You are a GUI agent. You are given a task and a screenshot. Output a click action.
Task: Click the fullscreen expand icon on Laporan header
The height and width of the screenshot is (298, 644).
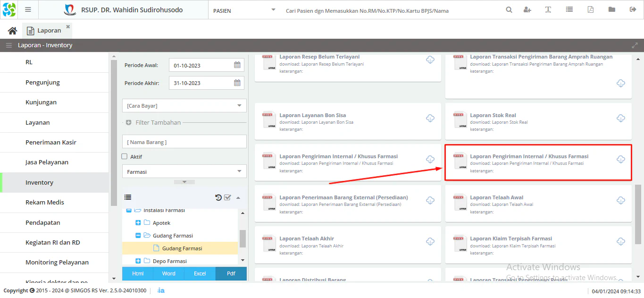[x=635, y=45]
